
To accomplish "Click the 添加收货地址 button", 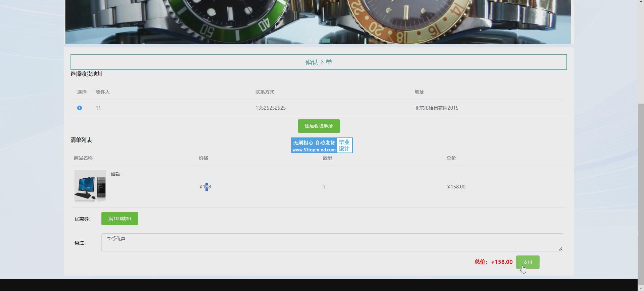I will point(319,126).
